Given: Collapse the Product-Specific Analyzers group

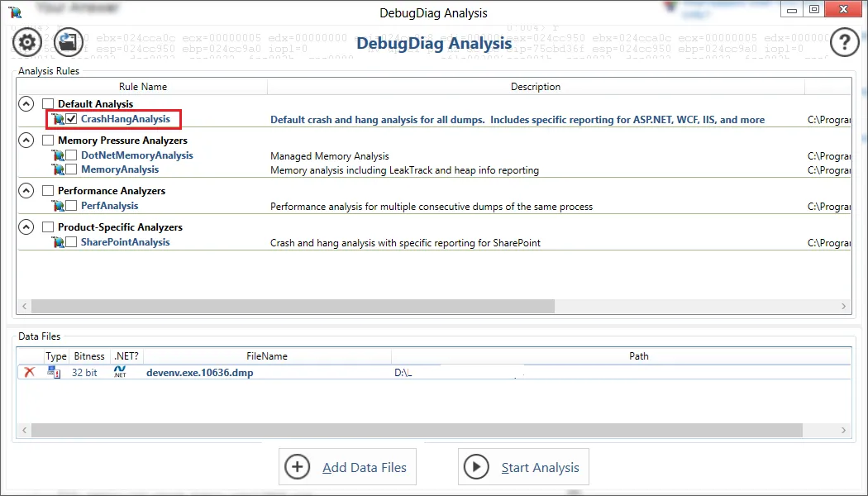Looking at the screenshot, I should 26,227.
